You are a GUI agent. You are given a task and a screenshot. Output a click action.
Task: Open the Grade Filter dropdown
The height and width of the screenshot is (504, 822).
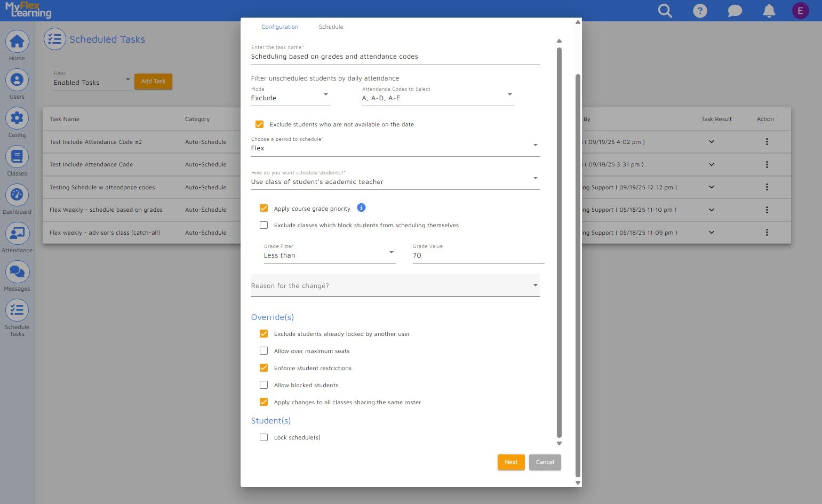tap(330, 253)
